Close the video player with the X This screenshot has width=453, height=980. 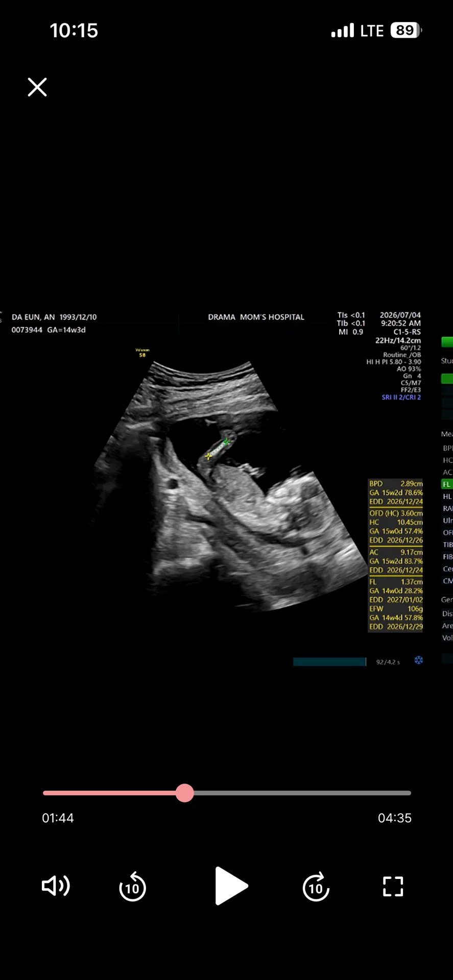(x=37, y=87)
